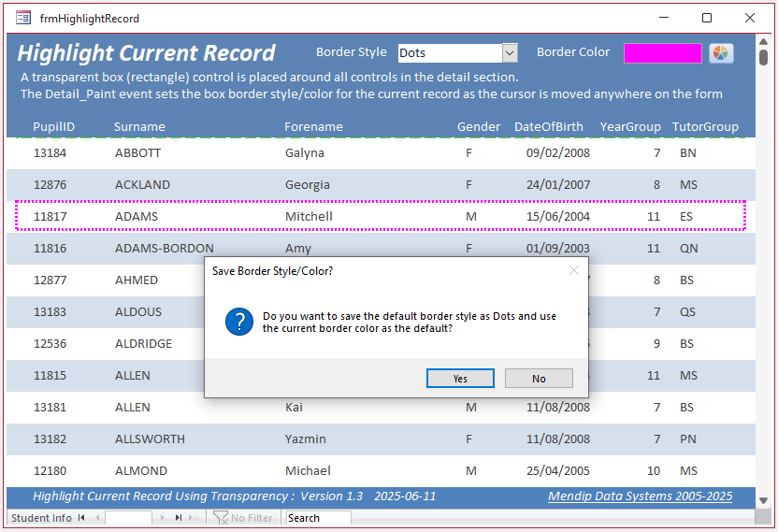Confirm saving with the Yes button

click(x=460, y=378)
